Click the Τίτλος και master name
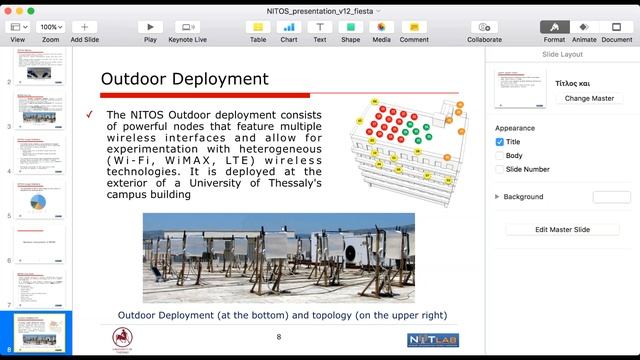 tap(572, 83)
